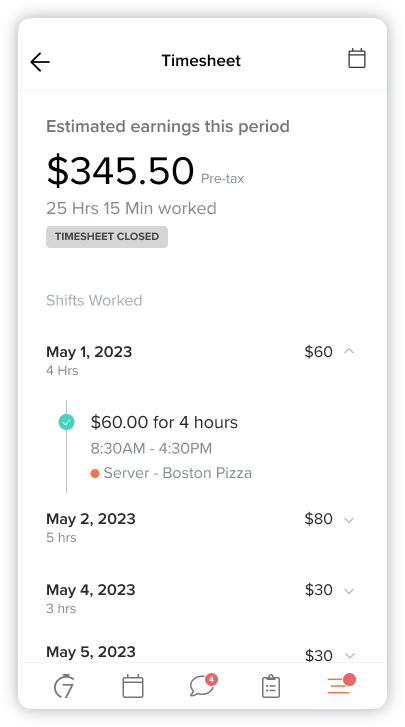Select the May 4, 2023 date row

pyautogui.click(x=202, y=597)
